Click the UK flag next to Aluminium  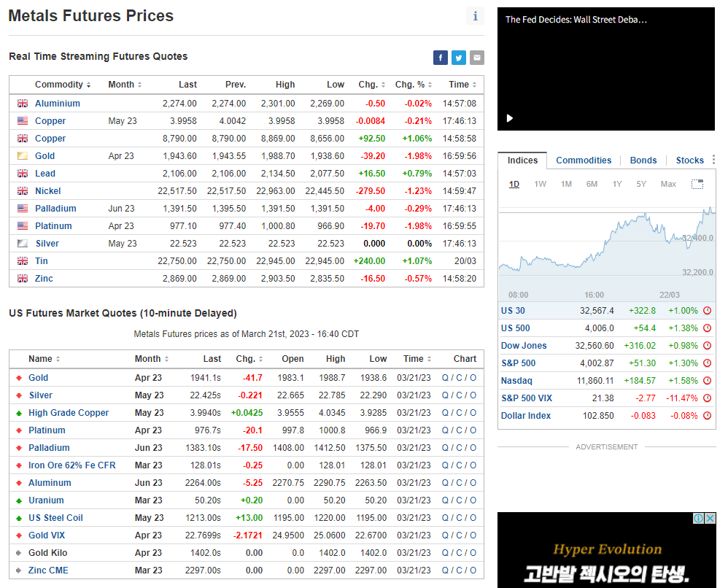pos(23,104)
